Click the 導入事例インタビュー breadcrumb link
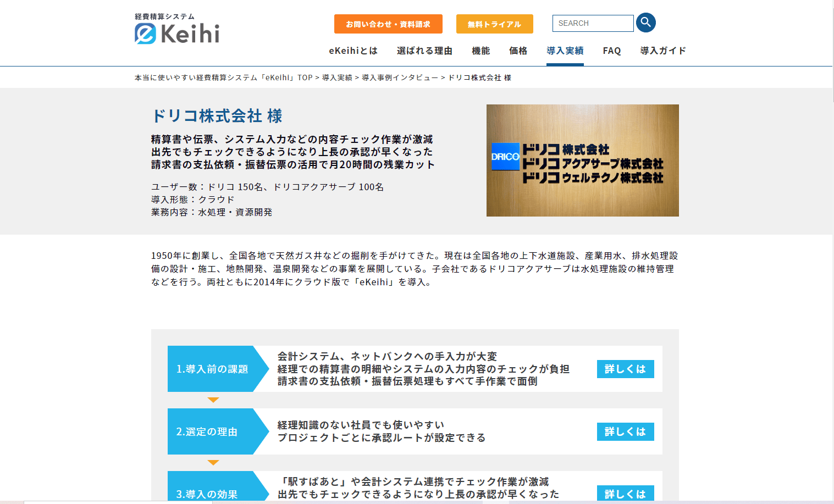Screen dimensions: 834x504 click(400, 77)
